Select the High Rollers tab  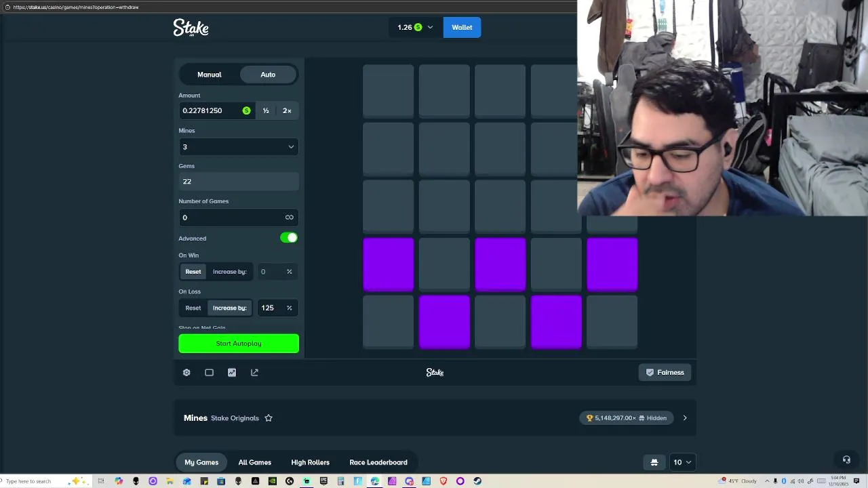coord(311,462)
